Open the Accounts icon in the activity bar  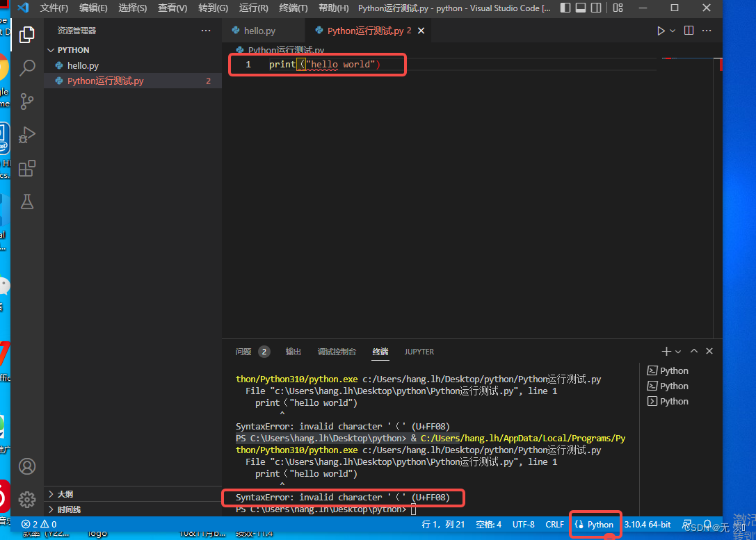tap(26, 466)
